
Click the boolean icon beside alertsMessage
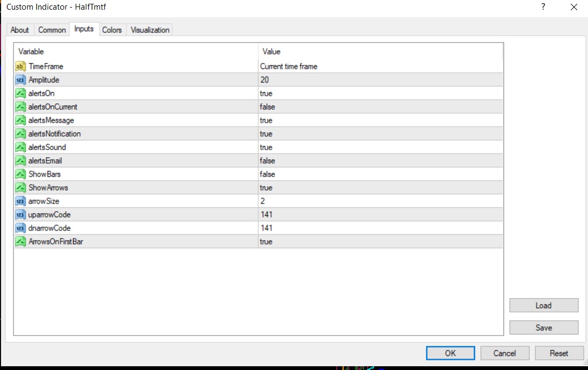click(x=20, y=121)
